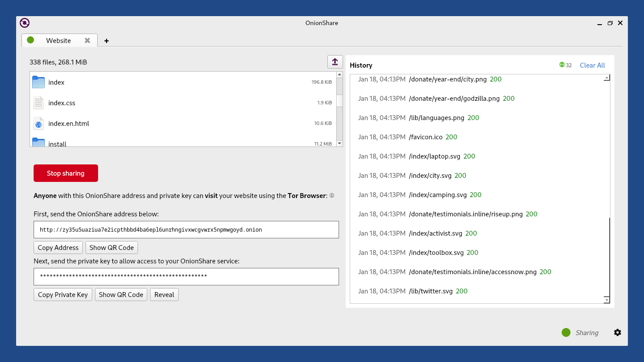644x362 pixels.
Task: Switch to the Website tab
Action: (x=59, y=40)
